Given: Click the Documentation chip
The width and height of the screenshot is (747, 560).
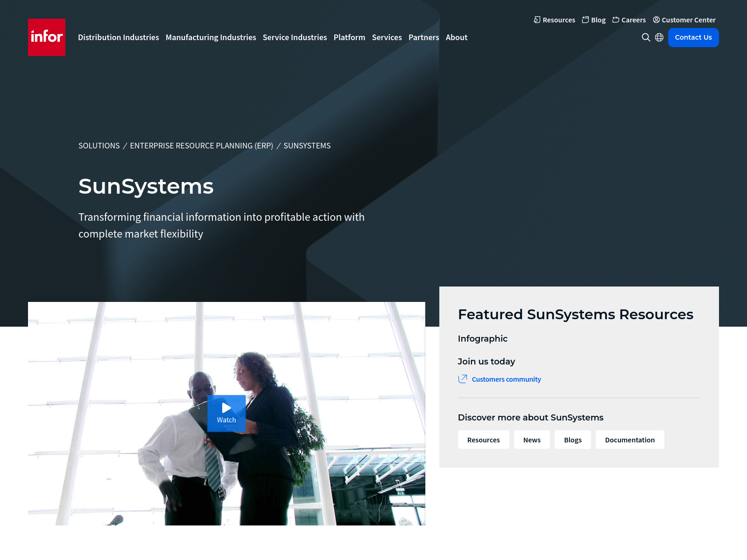Looking at the screenshot, I should click(630, 440).
